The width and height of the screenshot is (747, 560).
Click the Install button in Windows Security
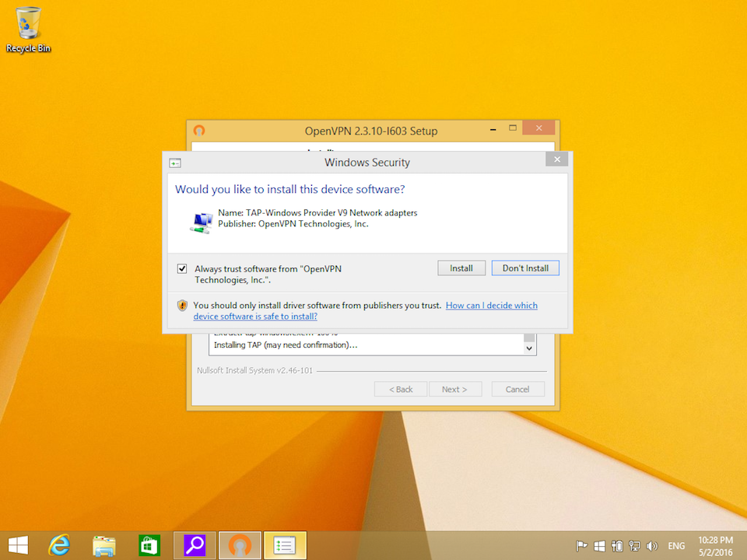461,268
